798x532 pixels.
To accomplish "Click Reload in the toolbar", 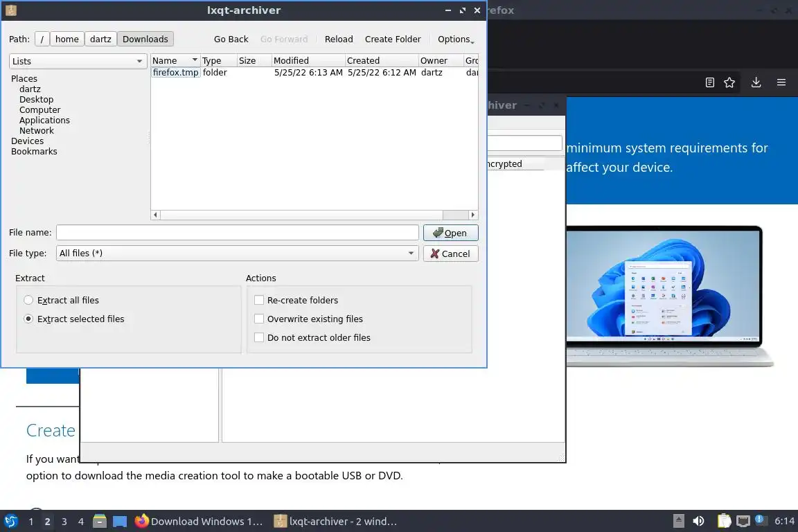I will [339, 39].
